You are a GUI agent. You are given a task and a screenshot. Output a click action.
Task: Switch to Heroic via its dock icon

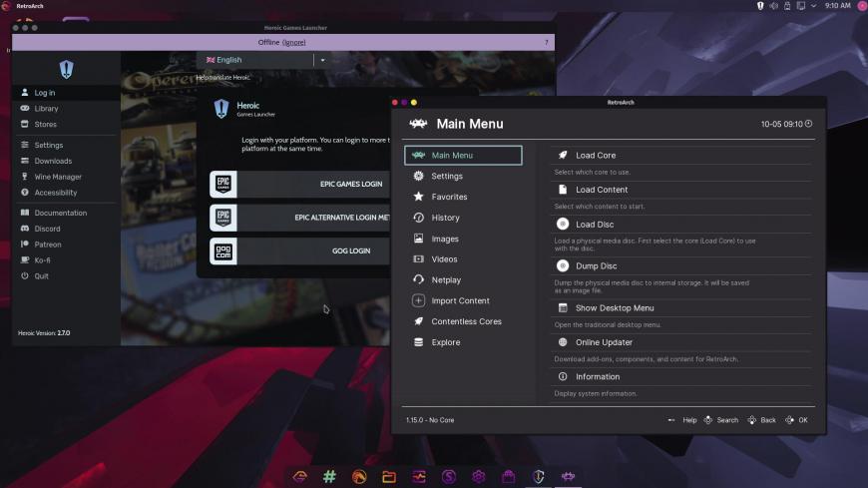538,476
